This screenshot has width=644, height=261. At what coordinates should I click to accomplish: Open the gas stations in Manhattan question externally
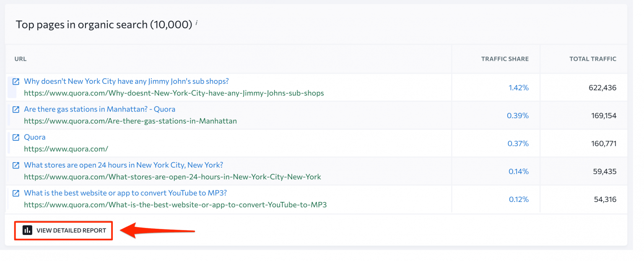[16, 109]
